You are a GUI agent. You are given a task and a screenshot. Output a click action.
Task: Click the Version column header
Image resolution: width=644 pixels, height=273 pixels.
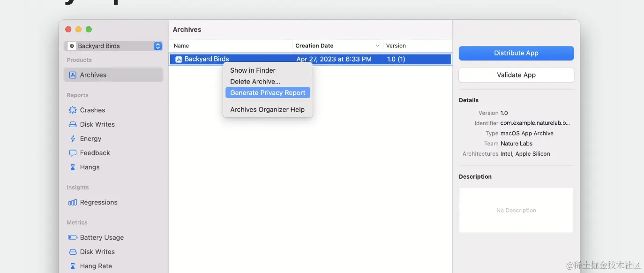tap(396, 46)
